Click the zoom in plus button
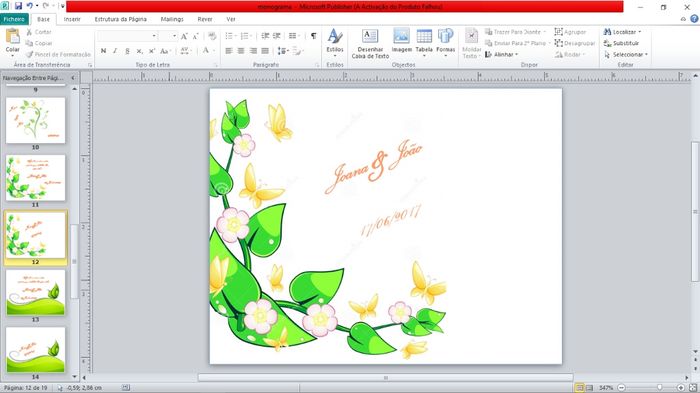This screenshot has height=393, width=700. [x=681, y=388]
